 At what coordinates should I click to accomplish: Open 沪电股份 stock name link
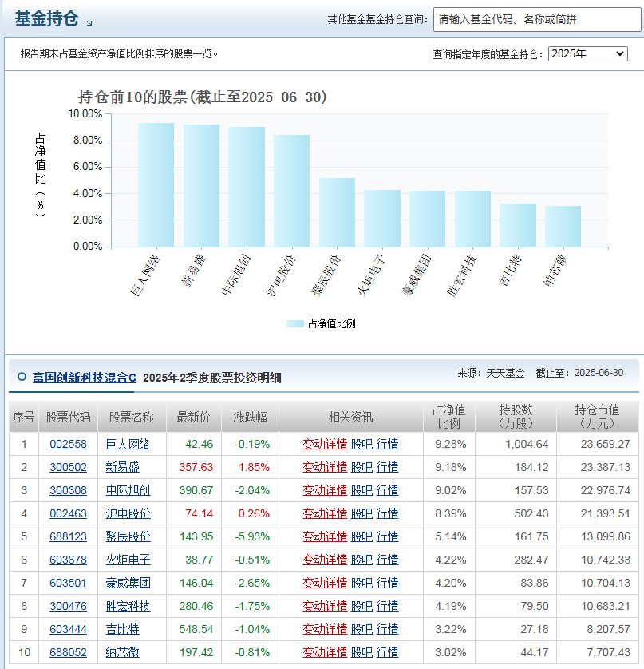tap(128, 513)
